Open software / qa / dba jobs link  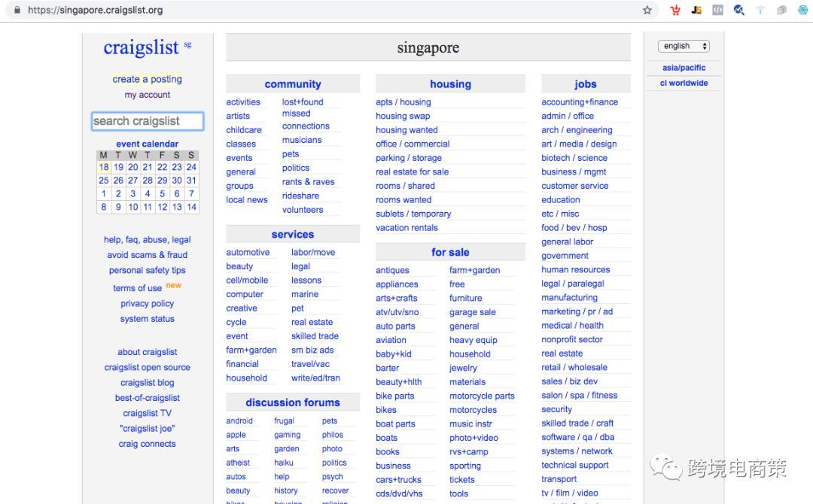click(x=578, y=437)
